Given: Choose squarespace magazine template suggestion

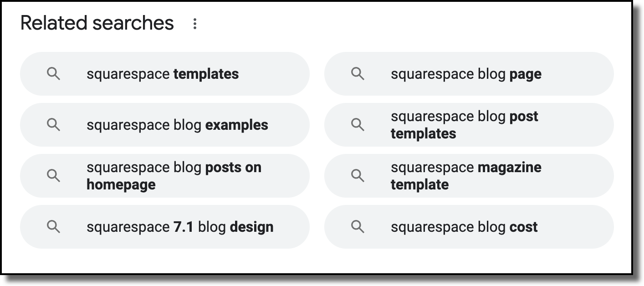Looking at the screenshot, I should [469, 176].
